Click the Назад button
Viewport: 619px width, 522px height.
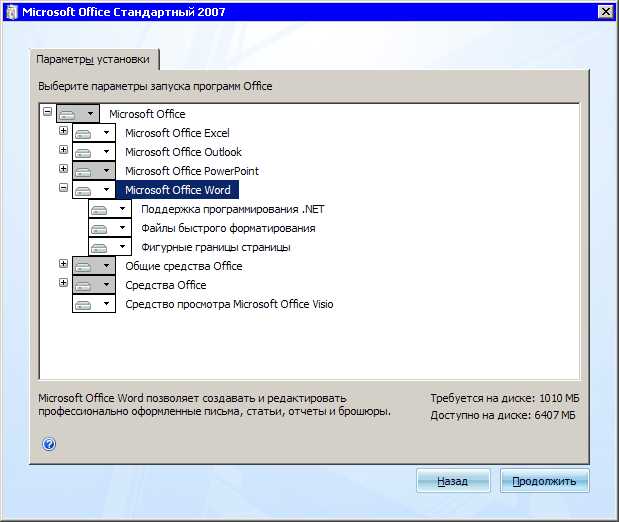tap(453, 481)
